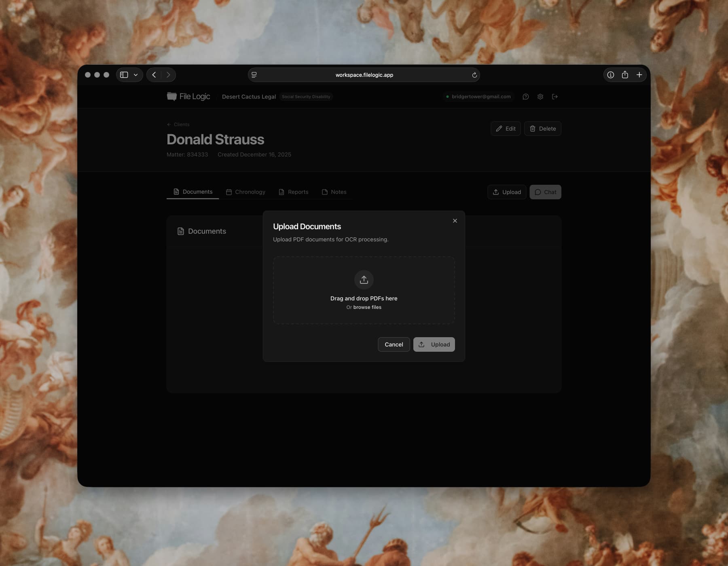Close the Upload Documents modal with the X

[x=455, y=221]
